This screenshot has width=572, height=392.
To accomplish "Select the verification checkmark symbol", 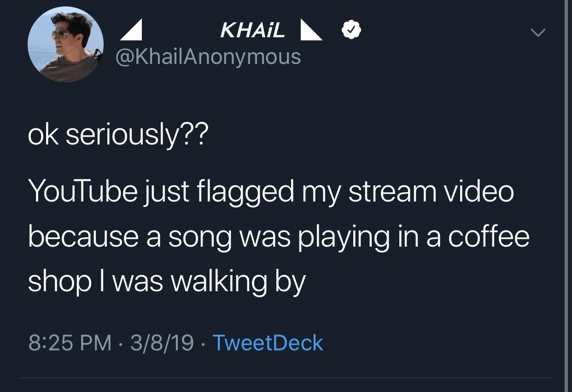I will [x=350, y=29].
